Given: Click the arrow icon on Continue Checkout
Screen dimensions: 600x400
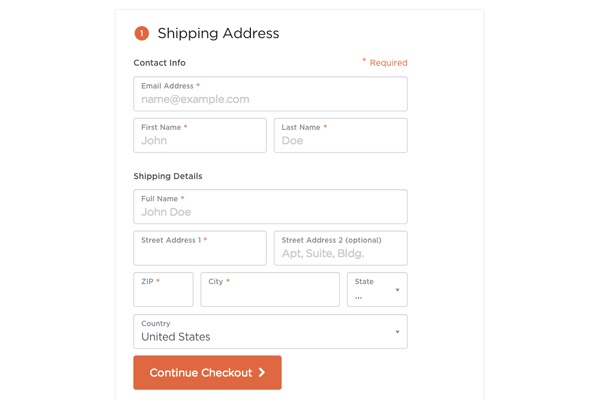Looking at the screenshot, I should (262, 373).
